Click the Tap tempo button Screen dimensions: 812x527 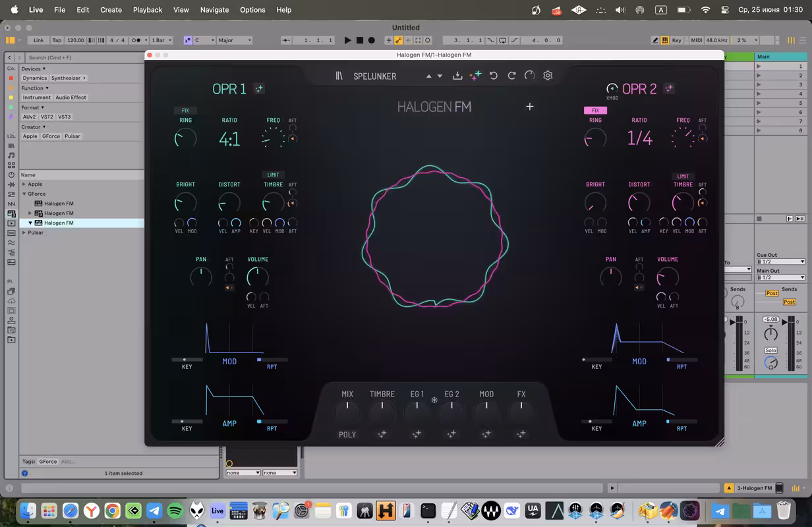[x=57, y=40]
